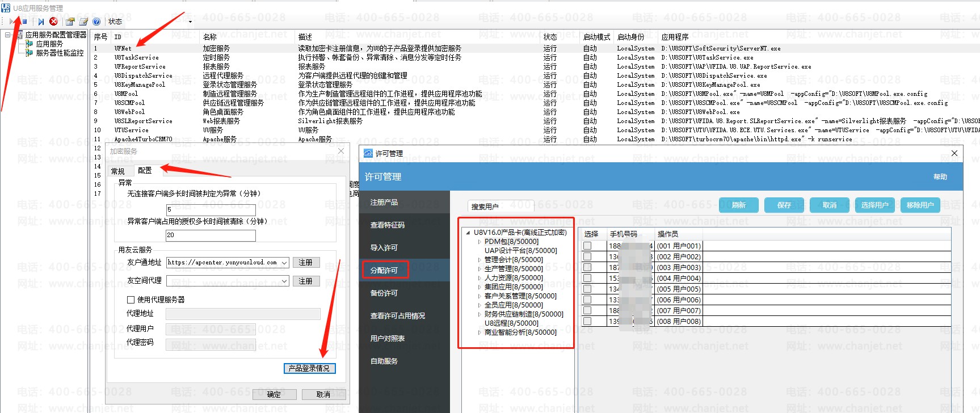Click the blue Stop service square icon

24,22
